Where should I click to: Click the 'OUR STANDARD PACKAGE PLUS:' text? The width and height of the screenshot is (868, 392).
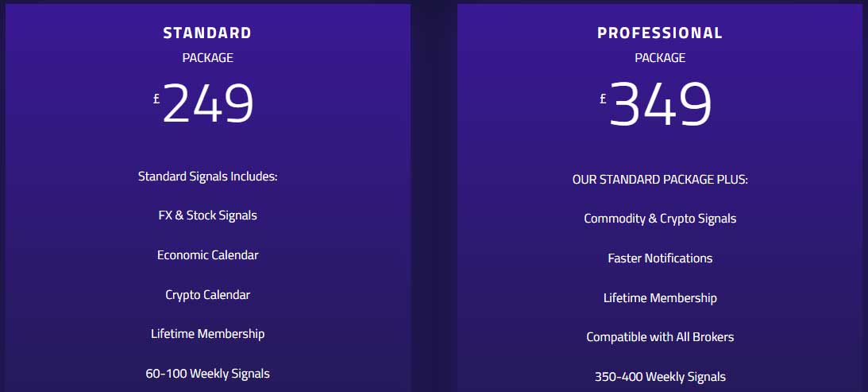tap(660, 180)
